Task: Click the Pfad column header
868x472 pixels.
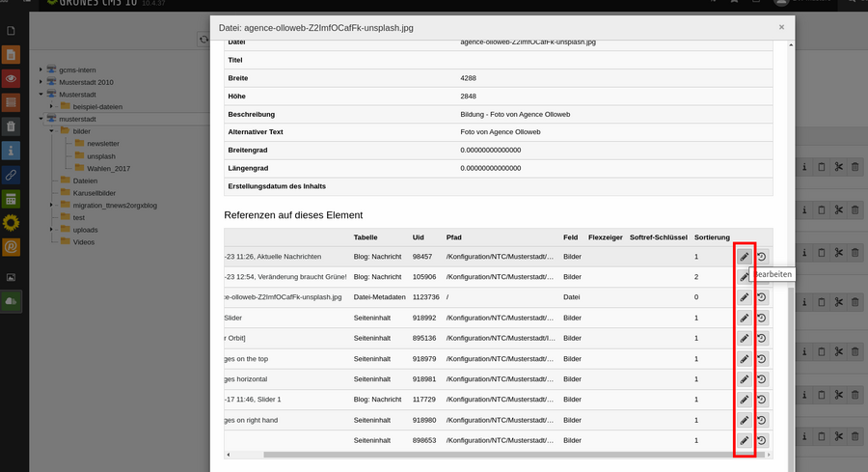Action: click(x=453, y=237)
